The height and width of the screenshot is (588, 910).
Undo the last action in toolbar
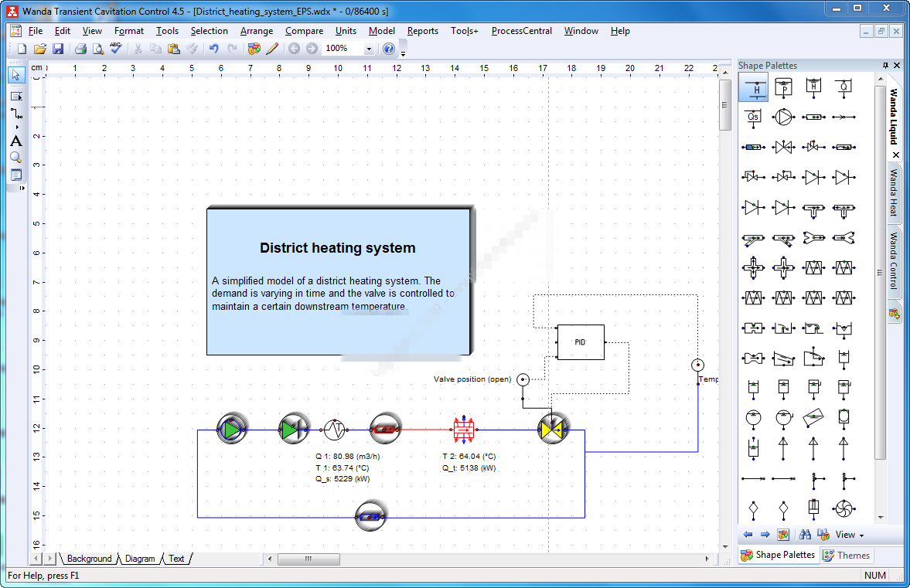tap(213, 49)
